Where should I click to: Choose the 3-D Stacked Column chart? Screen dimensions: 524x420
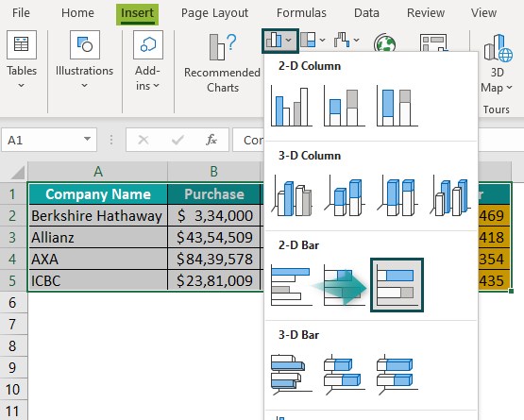[345, 195]
